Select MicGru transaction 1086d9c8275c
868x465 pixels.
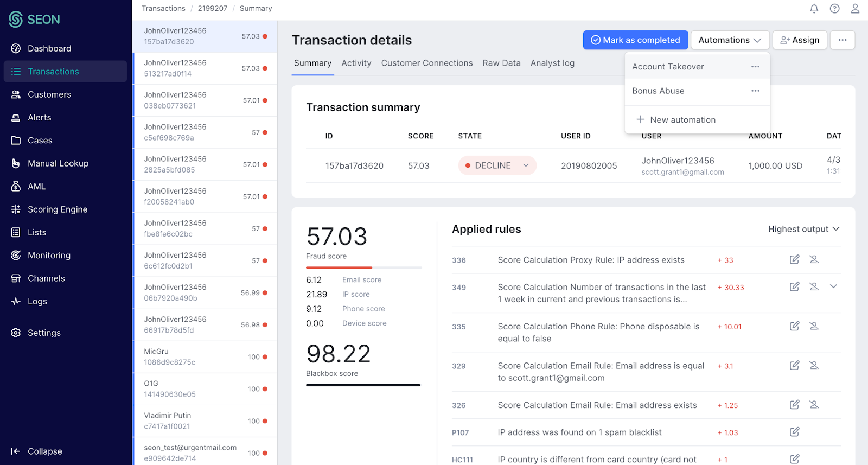point(205,357)
